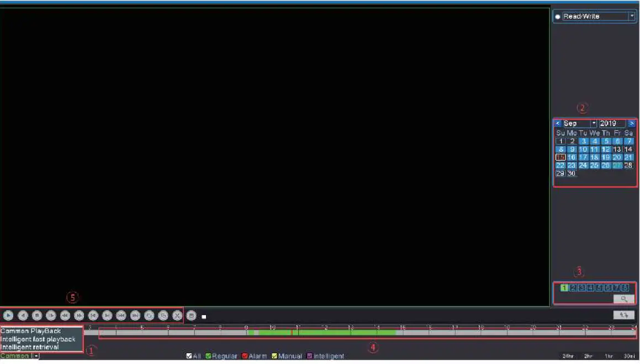640x364 pixels.
Task: Click timeline near the 20 hour mark
Action: 533,333
